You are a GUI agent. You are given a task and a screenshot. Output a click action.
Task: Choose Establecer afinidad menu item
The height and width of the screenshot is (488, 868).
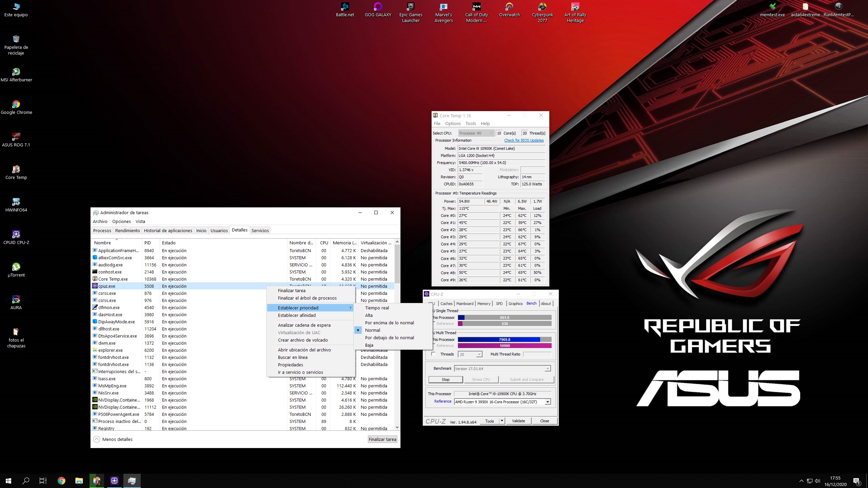click(310, 315)
